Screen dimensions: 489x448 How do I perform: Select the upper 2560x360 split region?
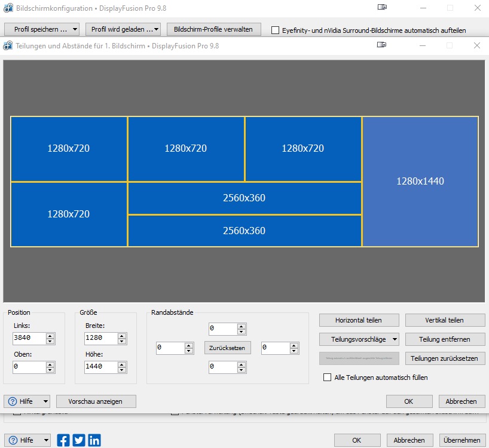click(x=244, y=198)
